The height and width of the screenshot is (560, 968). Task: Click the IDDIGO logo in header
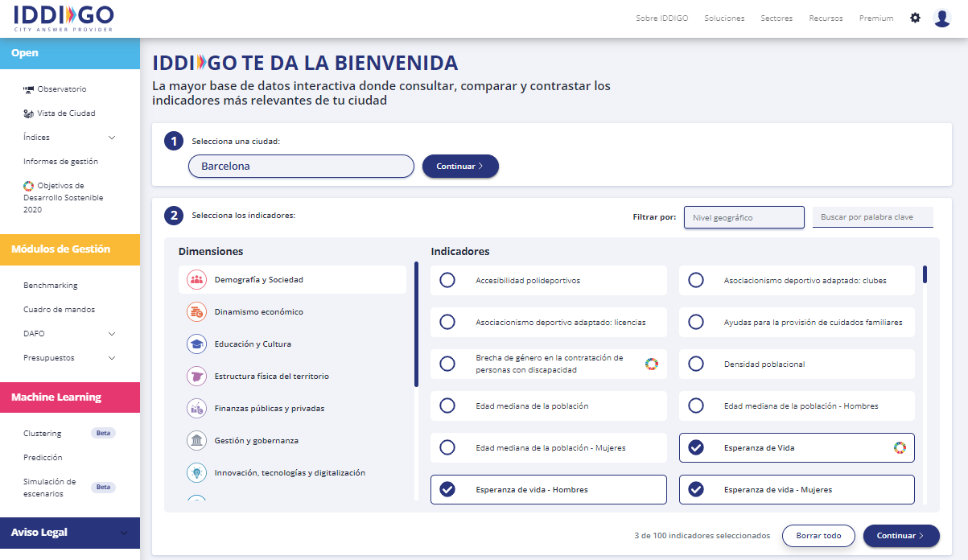coord(64,18)
